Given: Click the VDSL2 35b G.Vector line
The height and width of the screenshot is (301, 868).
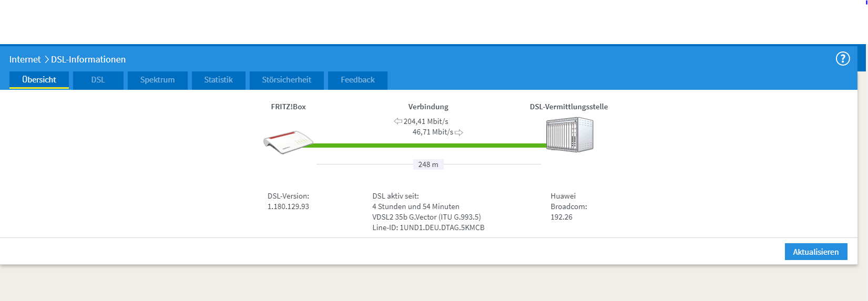Looking at the screenshot, I should coord(426,217).
